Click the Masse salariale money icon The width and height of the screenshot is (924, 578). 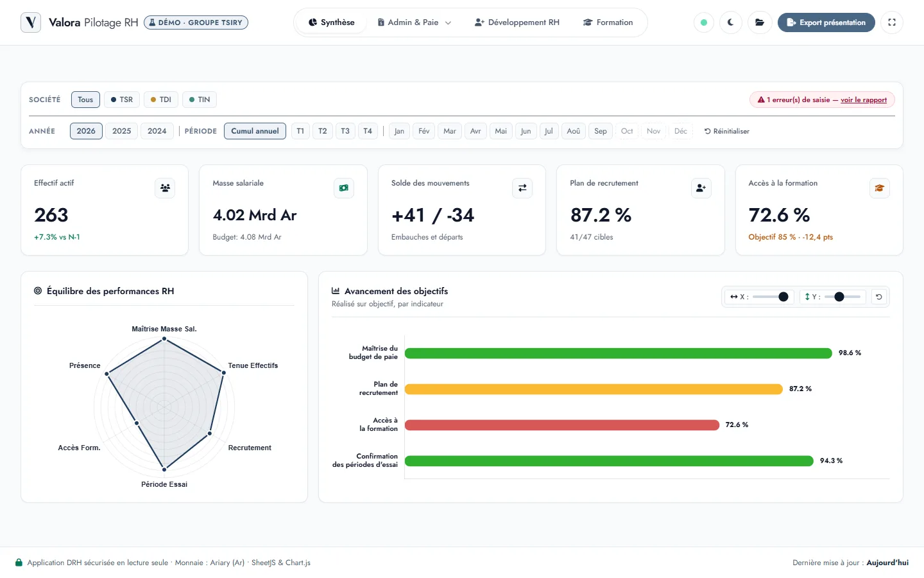point(344,188)
